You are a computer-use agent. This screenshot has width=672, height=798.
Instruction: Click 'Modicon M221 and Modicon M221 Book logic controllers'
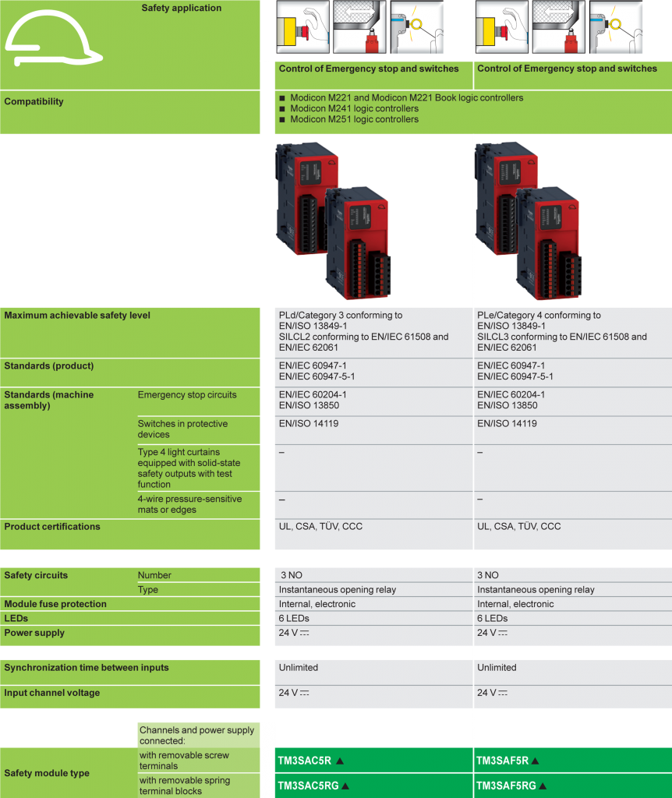[x=406, y=97]
